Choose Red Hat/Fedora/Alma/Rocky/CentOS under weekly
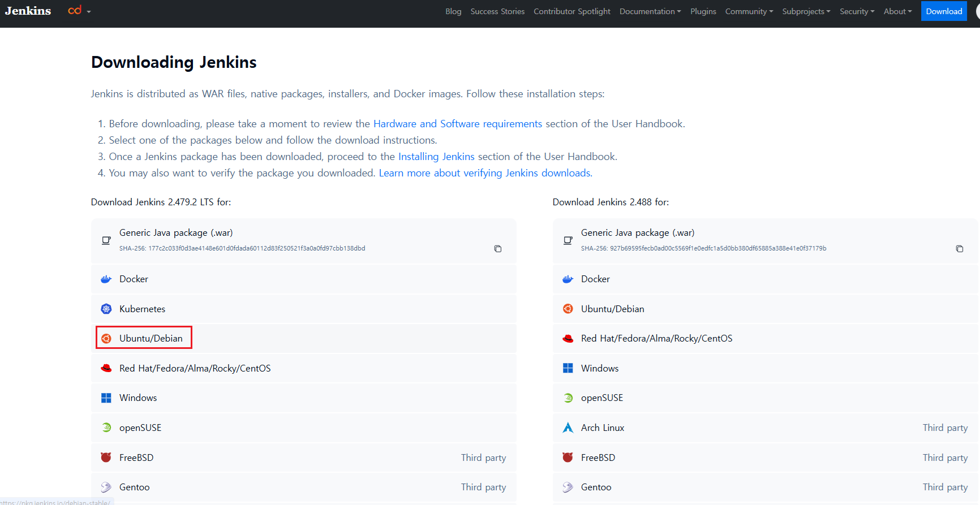This screenshot has height=505, width=980. click(766, 338)
